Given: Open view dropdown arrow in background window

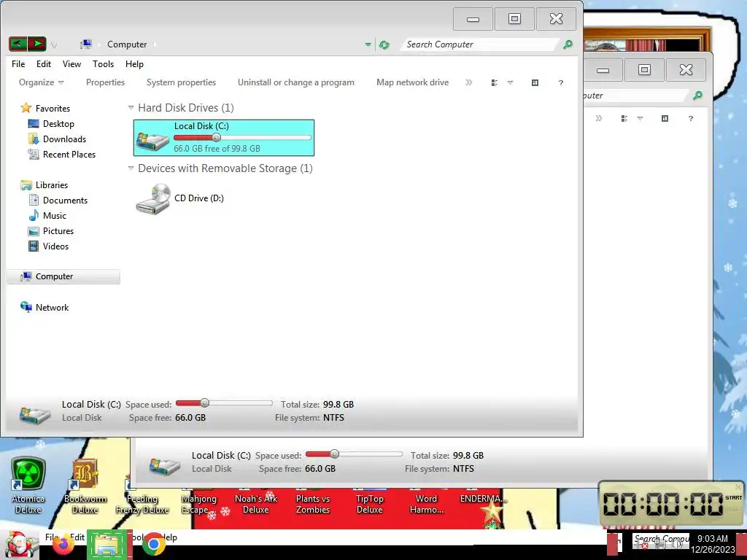Looking at the screenshot, I should (640, 118).
